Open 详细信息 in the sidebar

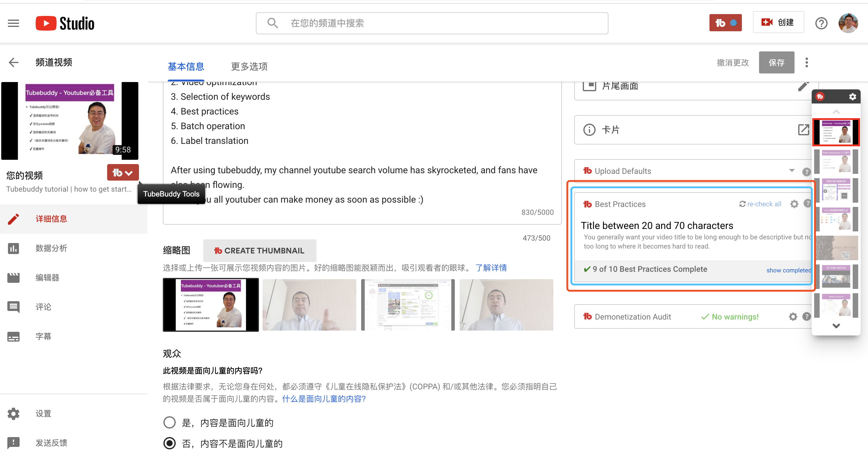(74, 219)
